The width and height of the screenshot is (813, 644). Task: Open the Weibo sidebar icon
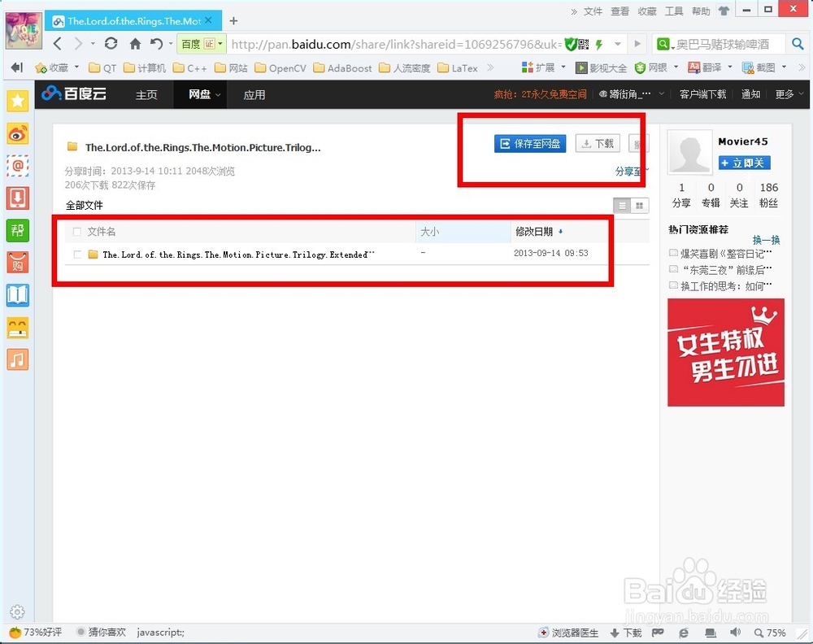point(18,134)
